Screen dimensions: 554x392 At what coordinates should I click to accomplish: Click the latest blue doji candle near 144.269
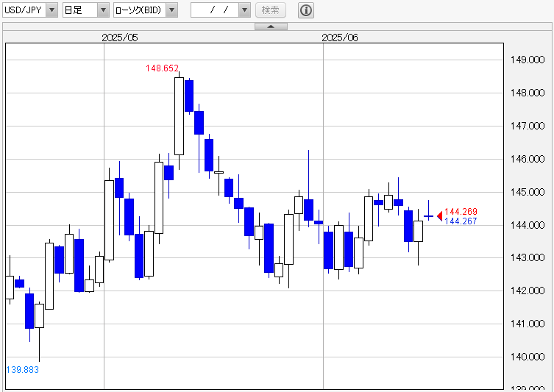click(429, 215)
